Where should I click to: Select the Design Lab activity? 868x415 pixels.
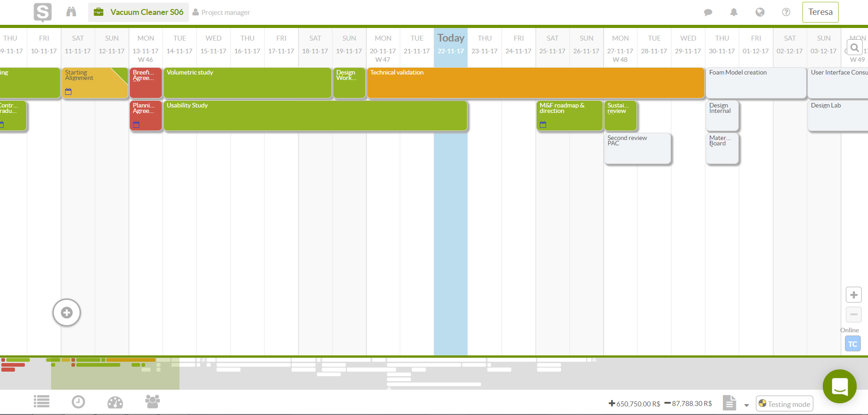click(838, 116)
